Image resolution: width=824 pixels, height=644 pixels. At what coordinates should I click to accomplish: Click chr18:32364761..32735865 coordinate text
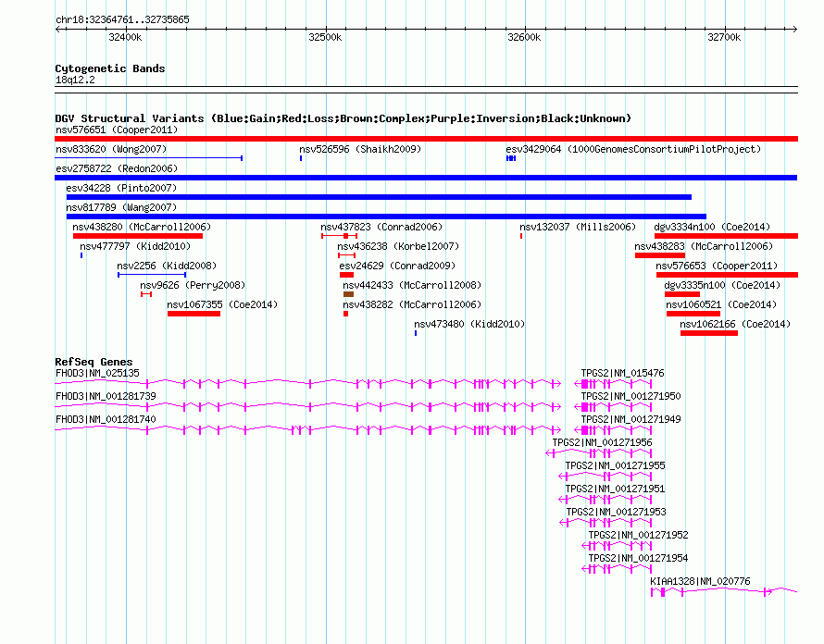click(122, 20)
